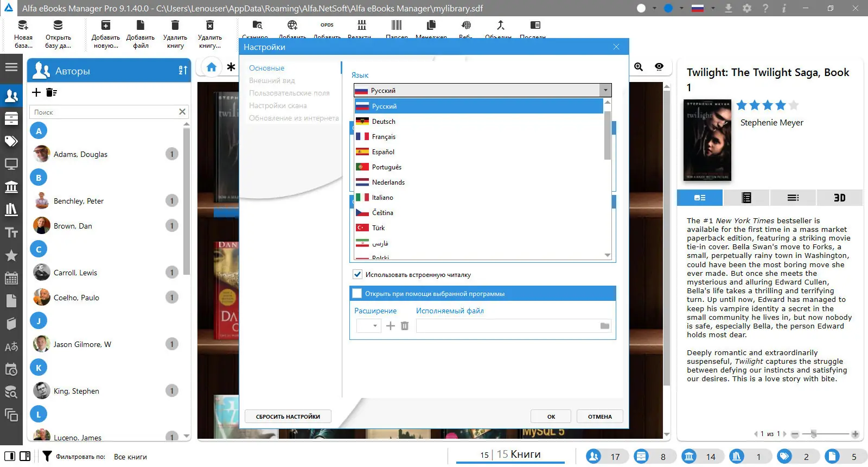Toggle the two-panel layout button bottom-left

(x=25, y=456)
